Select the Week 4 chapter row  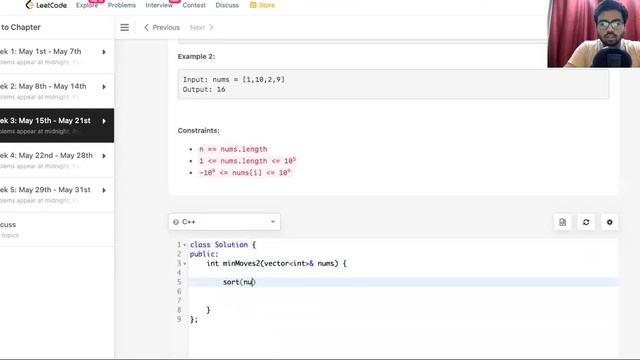[x=57, y=160]
